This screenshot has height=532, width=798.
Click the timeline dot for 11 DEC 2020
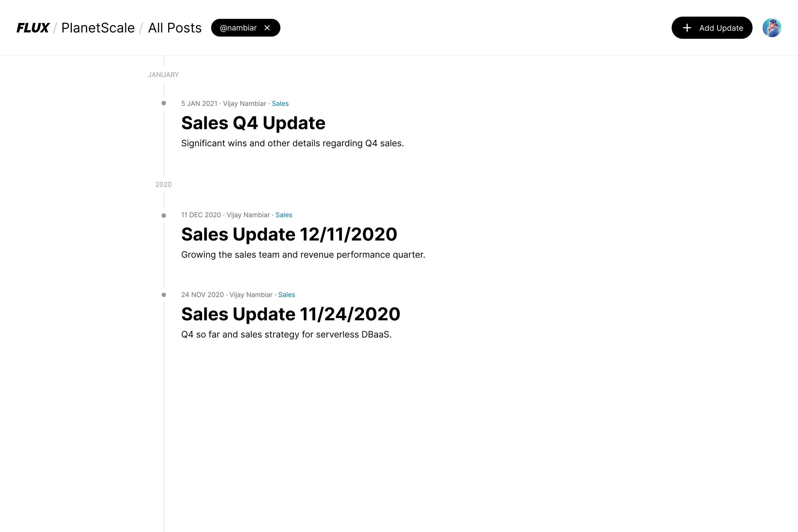pyautogui.click(x=163, y=216)
